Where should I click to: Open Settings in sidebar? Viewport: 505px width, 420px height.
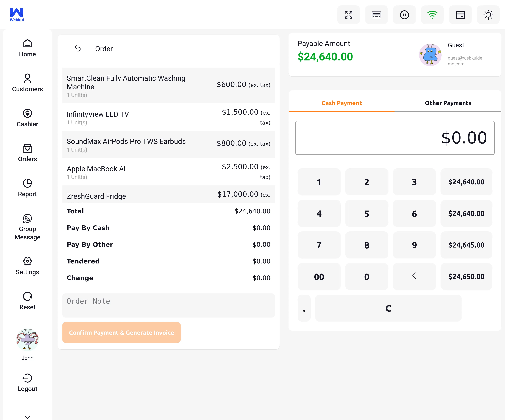pos(27,266)
